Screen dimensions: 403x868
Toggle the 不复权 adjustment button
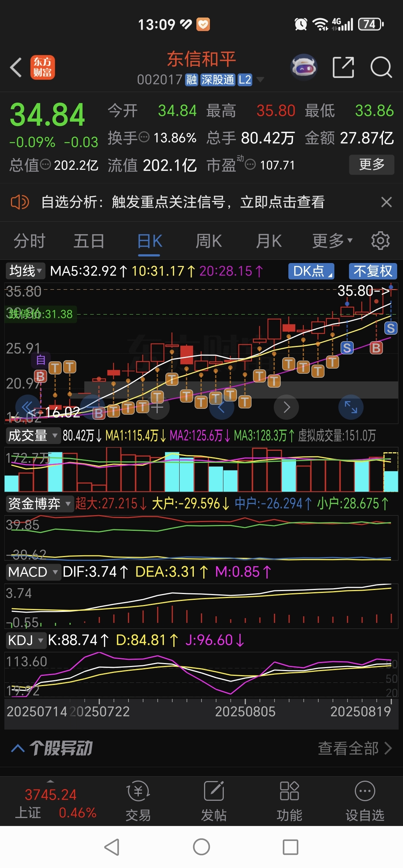[373, 271]
